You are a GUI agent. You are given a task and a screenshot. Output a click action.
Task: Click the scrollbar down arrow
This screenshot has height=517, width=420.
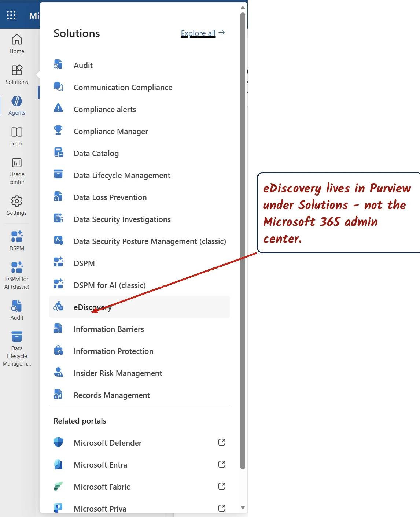[x=243, y=507]
